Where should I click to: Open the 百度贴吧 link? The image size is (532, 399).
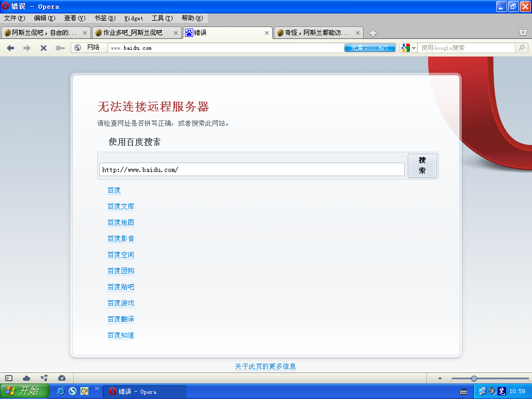tap(121, 287)
